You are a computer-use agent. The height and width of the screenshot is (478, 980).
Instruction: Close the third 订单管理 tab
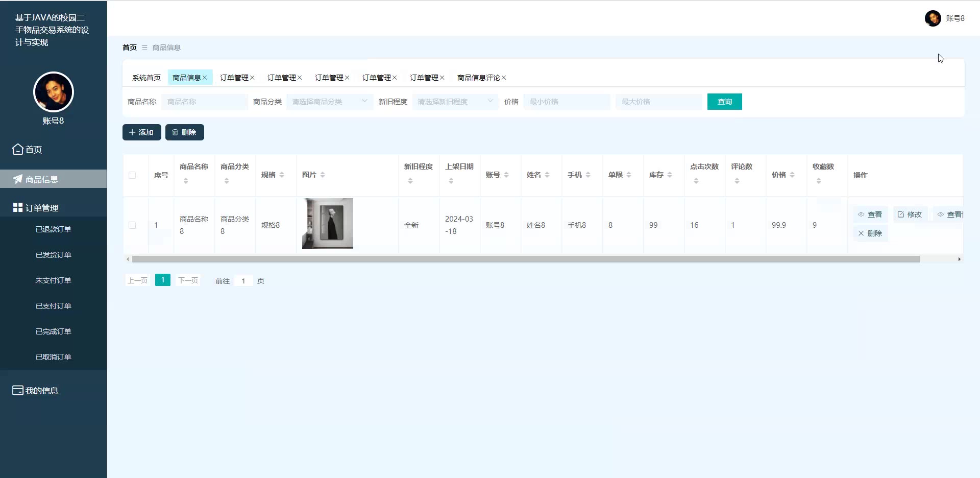pyautogui.click(x=347, y=78)
